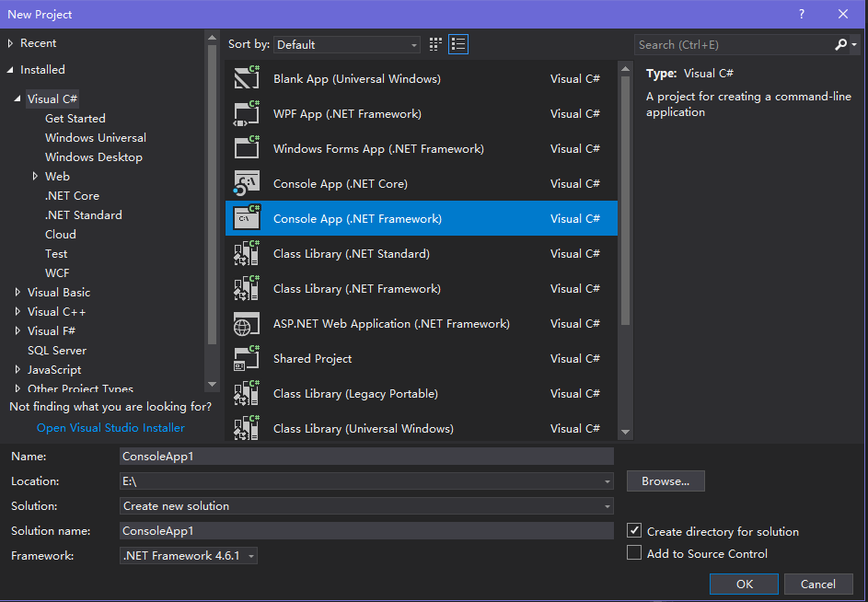The height and width of the screenshot is (602, 868).
Task: Open the Location path dropdown
Action: [608, 481]
